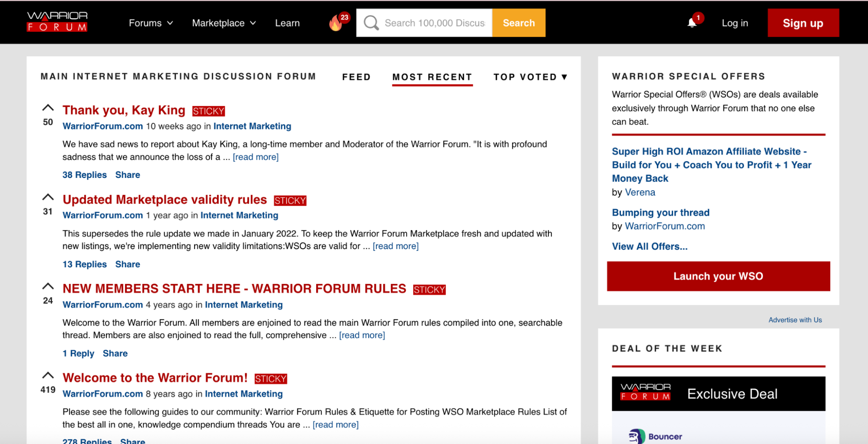
Task: Open Verena's profile link
Action: 640,192
